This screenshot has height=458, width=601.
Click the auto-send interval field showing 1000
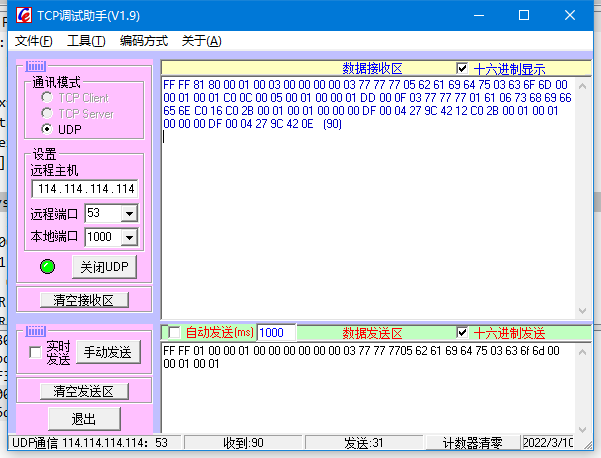pyautogui.click(x=276, y=333)
